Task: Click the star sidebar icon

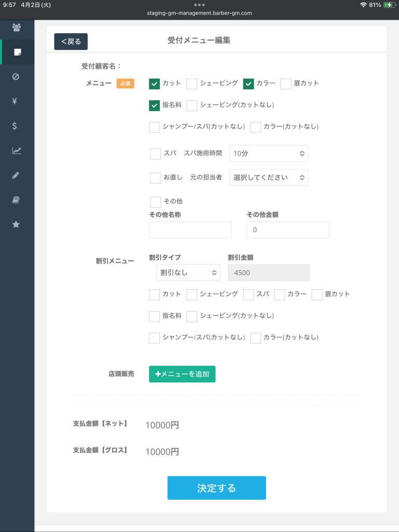Action: click(x=16, y=224)
